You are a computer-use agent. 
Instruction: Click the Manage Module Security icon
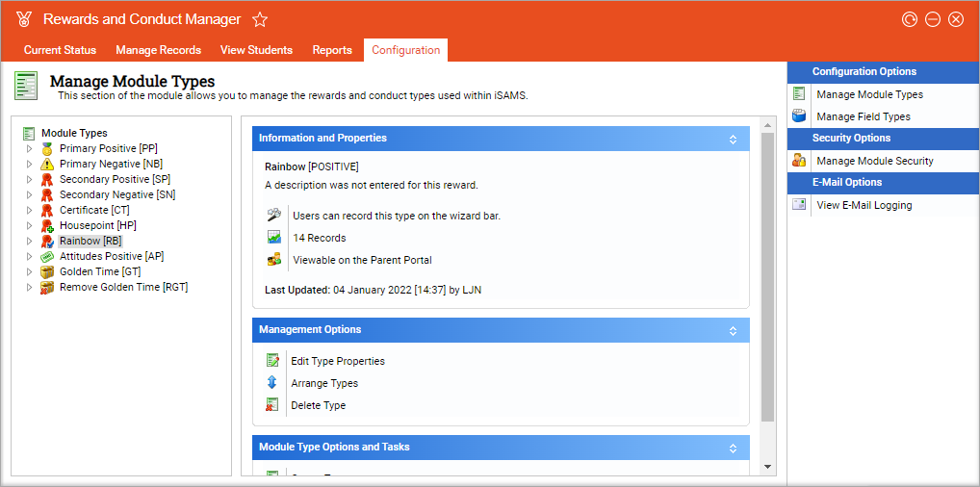[x=799, y=161]
